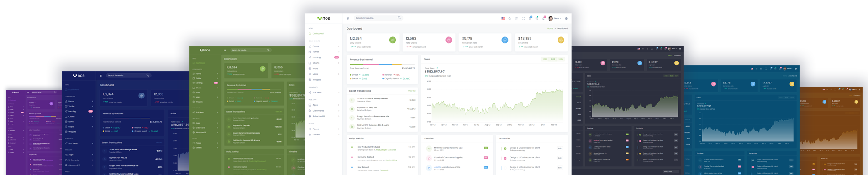Click the Caroline comment timeline icon
Screen dimensions: 868x175
(x=429, y=158)
